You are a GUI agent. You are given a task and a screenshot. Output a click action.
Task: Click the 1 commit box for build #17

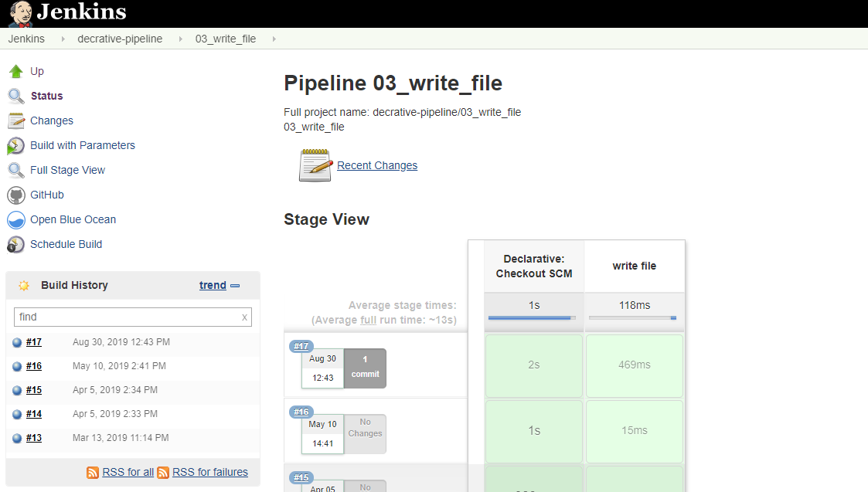click(x=365, y=368)
